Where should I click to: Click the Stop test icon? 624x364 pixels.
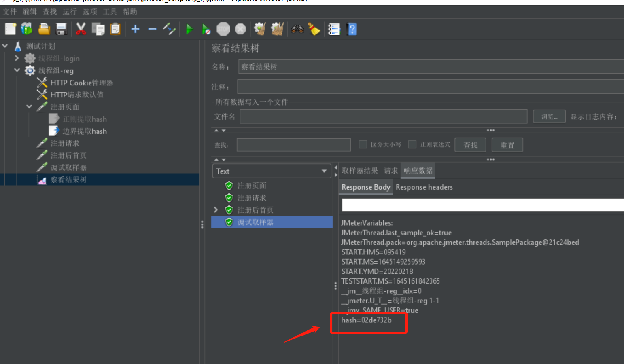[x=223, y=29]
